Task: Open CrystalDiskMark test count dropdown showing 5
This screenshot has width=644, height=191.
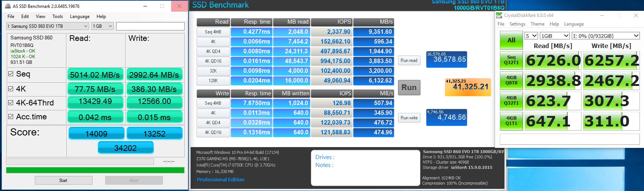Action: tap(531, 36)
